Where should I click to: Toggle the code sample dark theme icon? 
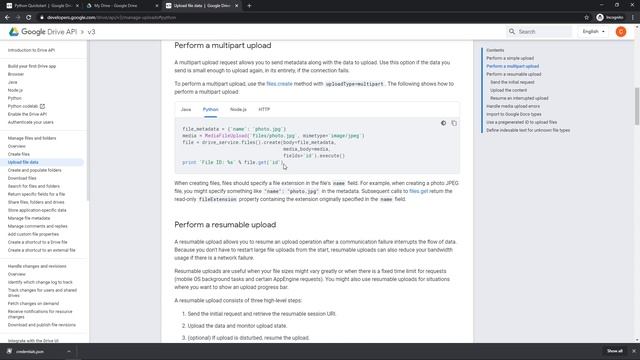coord(443,123)
